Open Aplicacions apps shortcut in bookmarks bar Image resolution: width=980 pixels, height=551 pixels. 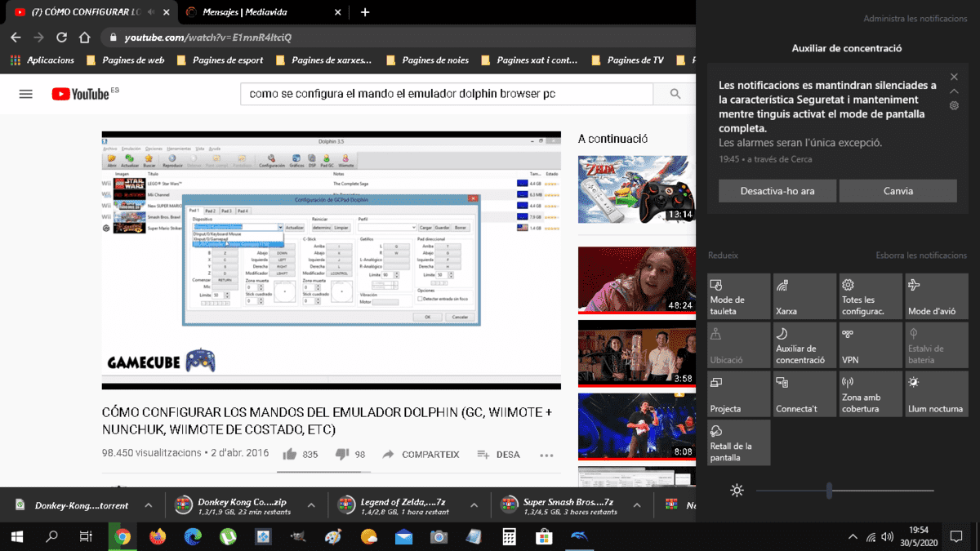tap(42, 60)
